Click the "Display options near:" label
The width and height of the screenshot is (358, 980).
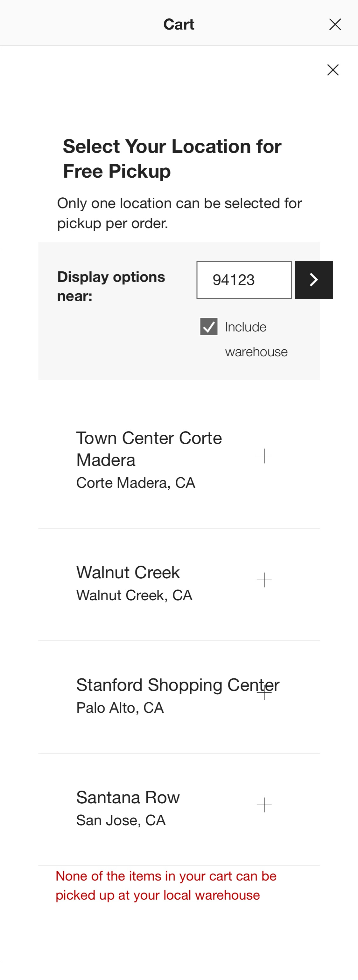click(x=111, y=286)
